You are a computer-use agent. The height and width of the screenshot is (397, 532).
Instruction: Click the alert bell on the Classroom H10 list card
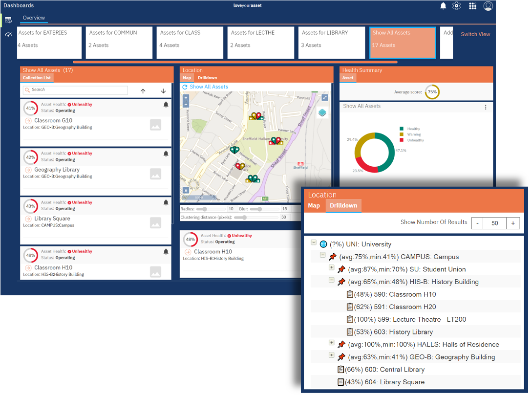pos(166,252)
